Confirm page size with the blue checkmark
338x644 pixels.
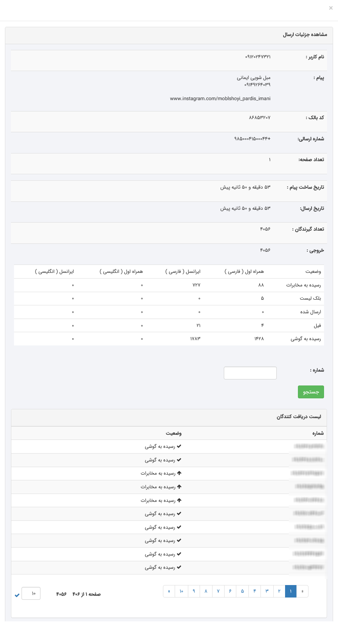point(17,595)
